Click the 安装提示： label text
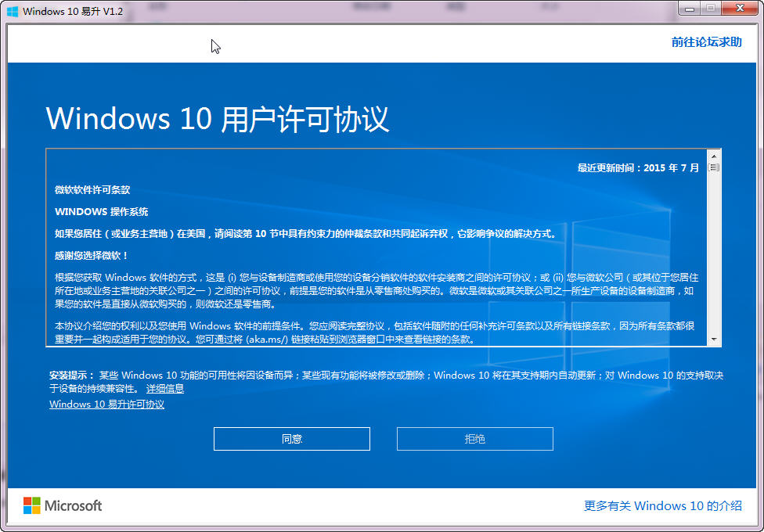764x532 pixels. [x=72, y=376]
